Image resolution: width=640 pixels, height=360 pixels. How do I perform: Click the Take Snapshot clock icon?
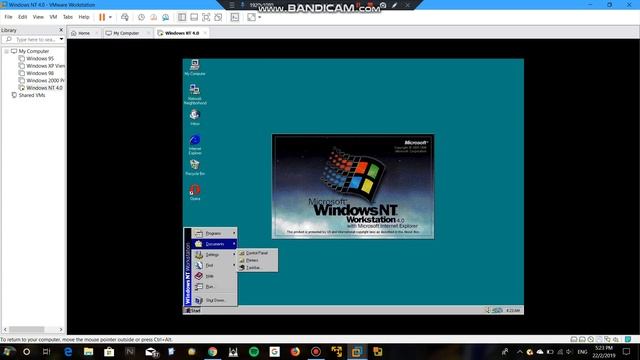click(141, 17)
